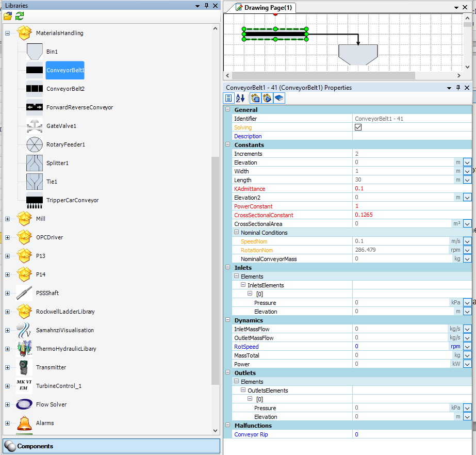Click the drawing canvas horizontal scrollbar
Viewport: 476px width, 455px height.
(320, 75)
